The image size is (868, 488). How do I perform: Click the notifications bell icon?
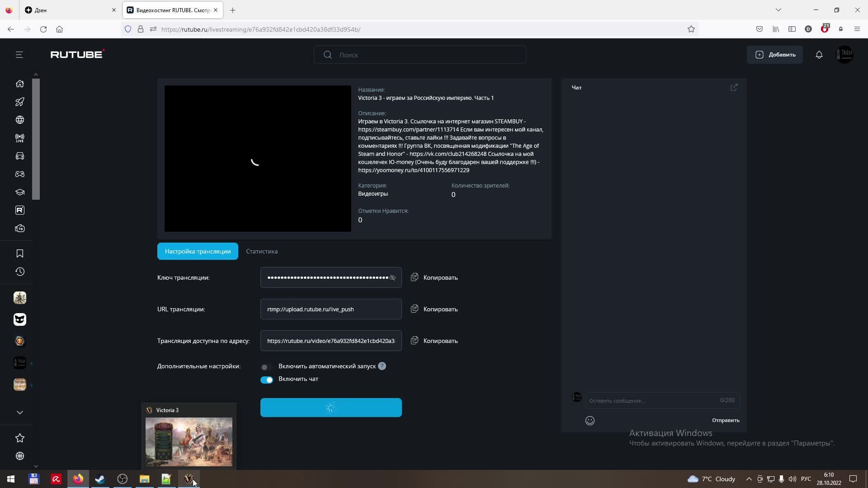click(819, 55)
